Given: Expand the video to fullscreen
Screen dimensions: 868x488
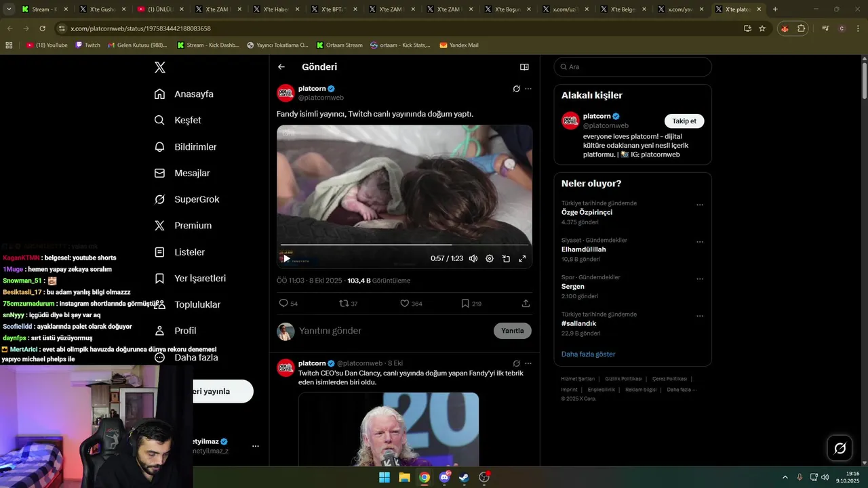Looking at the screenshot, I should [x=522, y=258].
